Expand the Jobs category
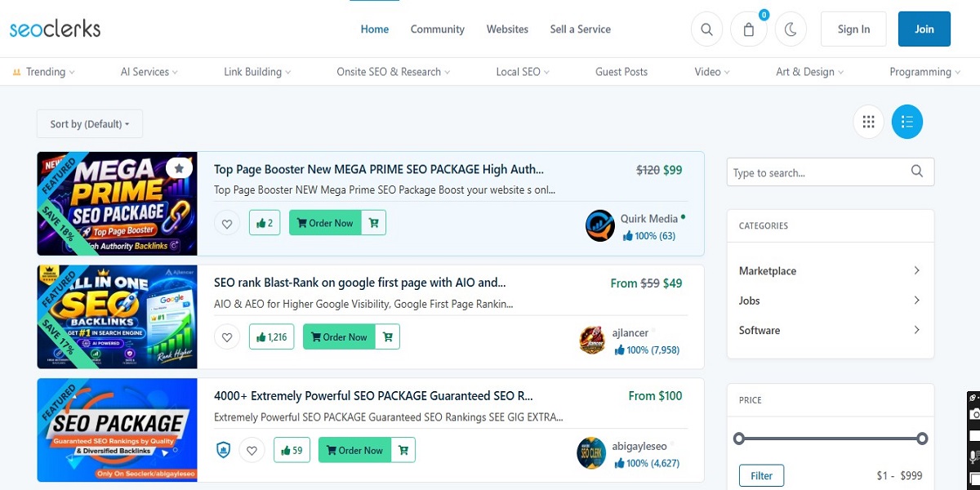This screenshot has height=490, width=980. pos(830,301)
